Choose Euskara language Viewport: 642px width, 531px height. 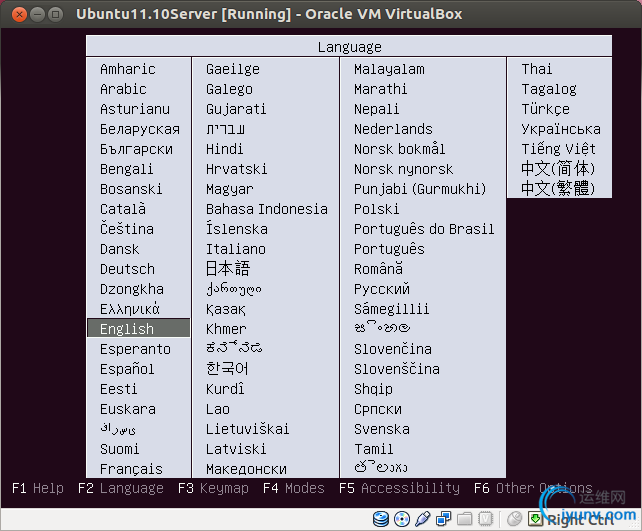pos(128,409)
